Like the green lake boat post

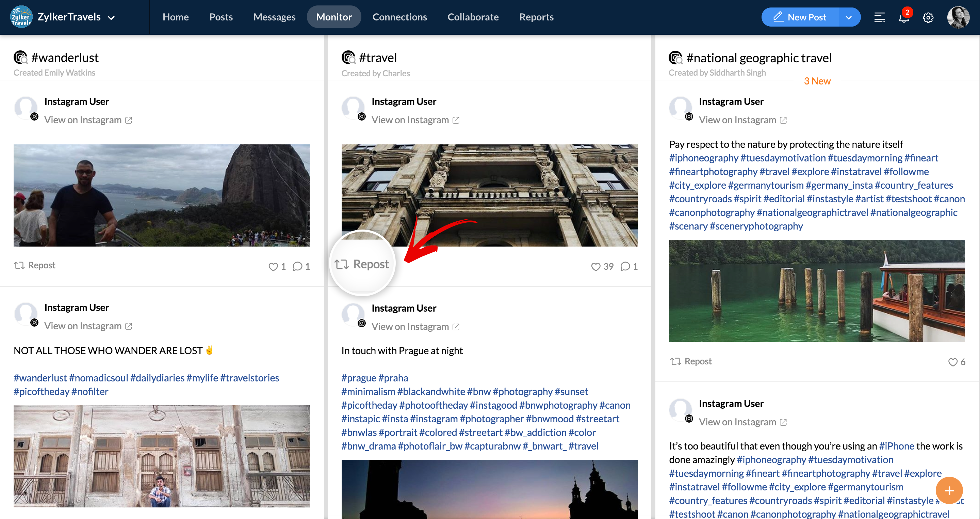[x=952, y=362]
